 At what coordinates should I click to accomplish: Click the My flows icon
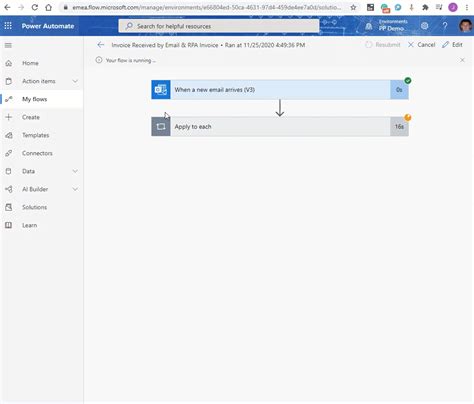[9, 99]
